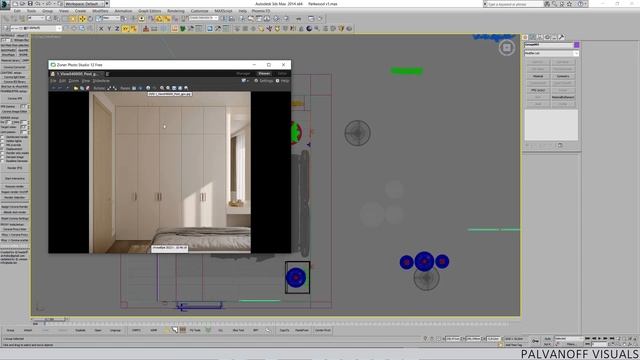Open the Motion command panel tab
Screen dimensions: 640x360
547,37
